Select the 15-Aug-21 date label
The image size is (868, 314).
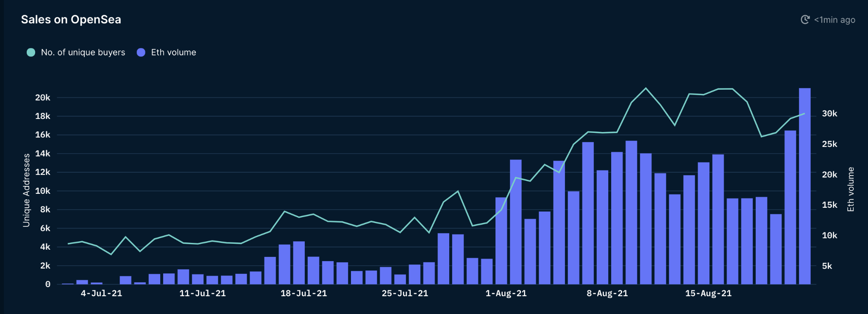[708, 293]
